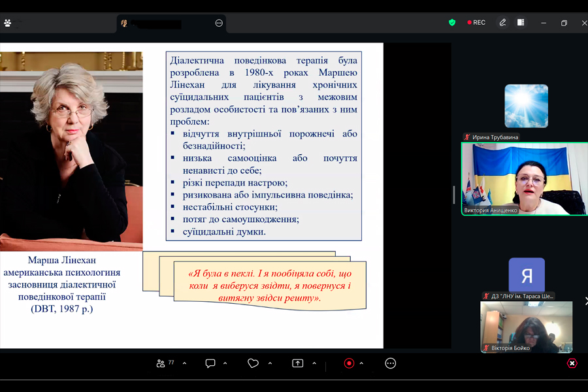This screenshot has height=392, width=588.
Task: Open reactions heart icon
Action: [x=253, y=363]
